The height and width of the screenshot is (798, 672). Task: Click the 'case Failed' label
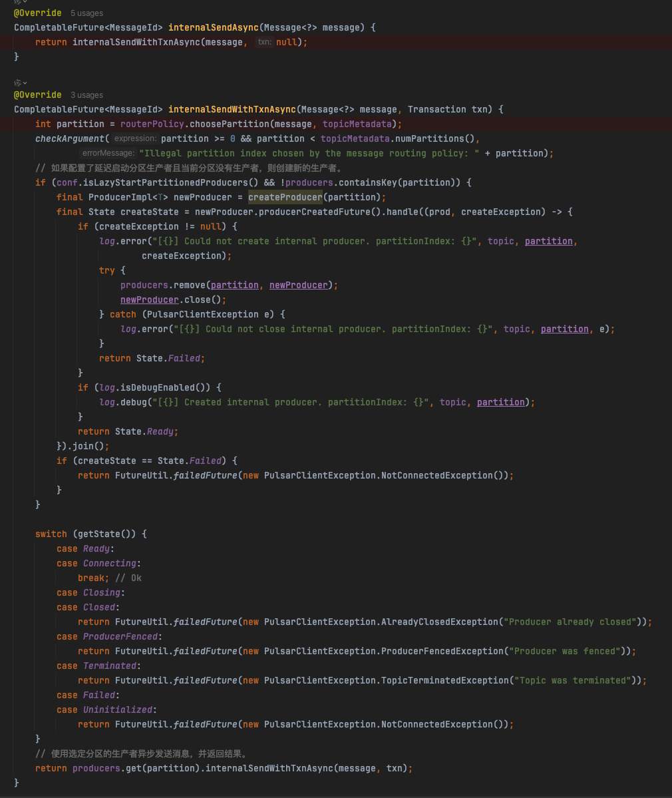[88, 696]
